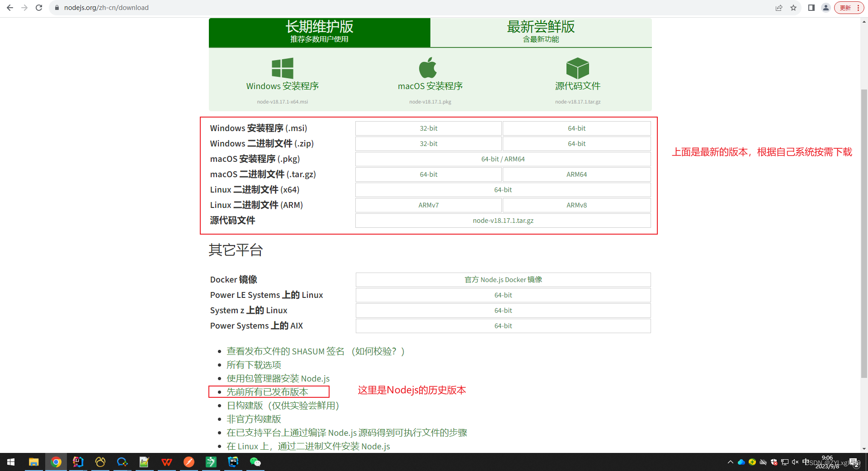Open WeChat from the taskbar

click(x=255, y=462)
